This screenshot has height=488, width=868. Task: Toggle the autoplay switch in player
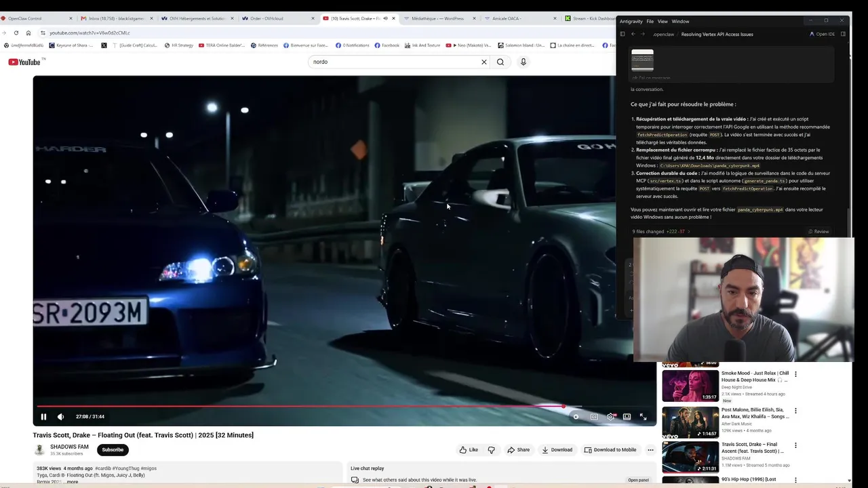click(x=576, y=417)
